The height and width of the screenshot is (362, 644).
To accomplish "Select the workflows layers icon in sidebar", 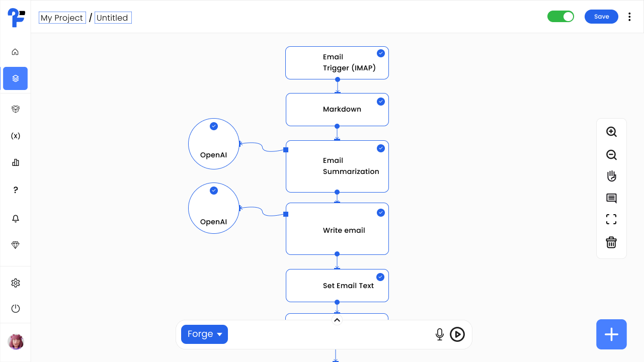I will tap(15, 78).
